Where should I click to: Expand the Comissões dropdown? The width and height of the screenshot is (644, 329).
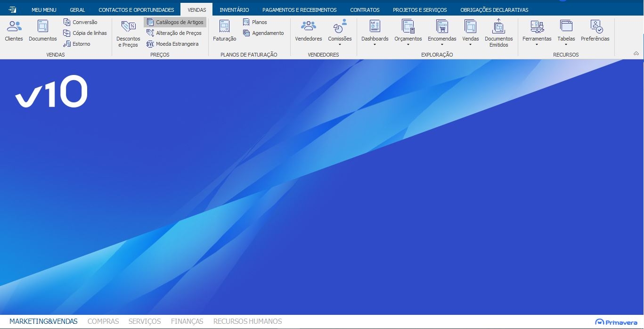(340, 34)
